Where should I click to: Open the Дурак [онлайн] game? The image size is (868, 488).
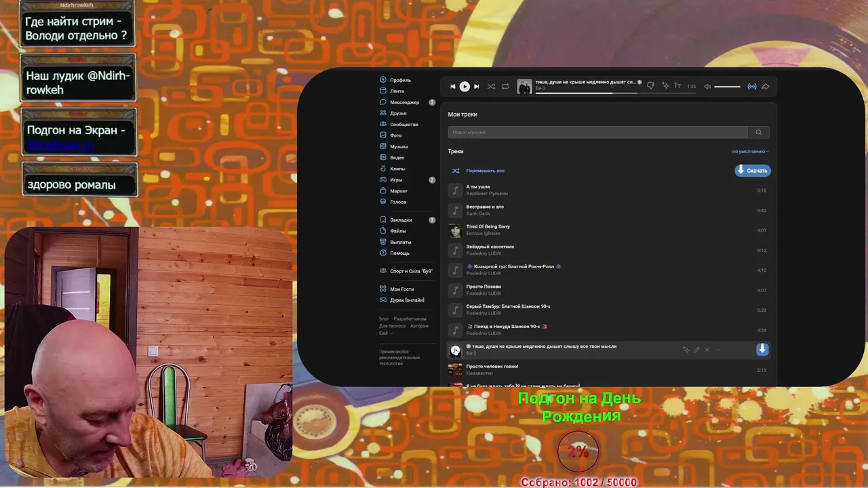(401, 300)
